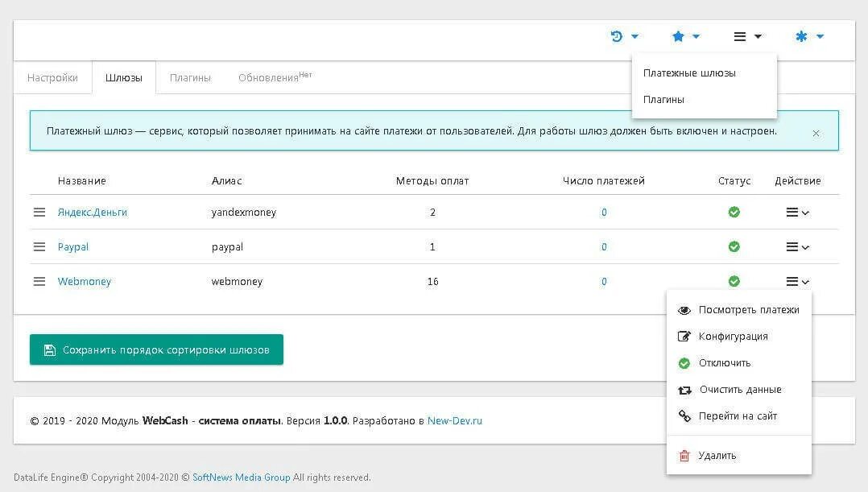
Task: Open the asterisk settings icon menu
Action: tap(801, 36)
